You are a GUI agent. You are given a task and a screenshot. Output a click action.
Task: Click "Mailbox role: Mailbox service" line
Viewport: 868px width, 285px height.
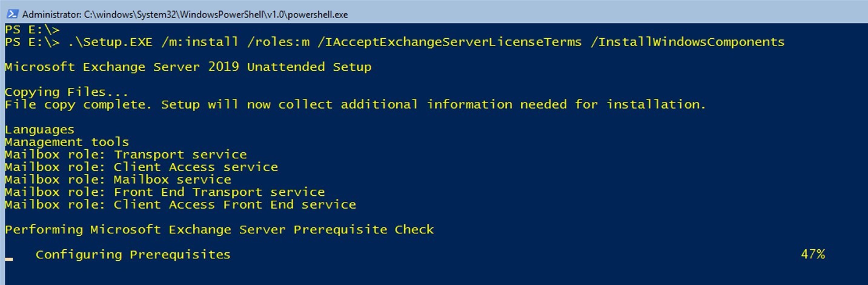pyautogui.click(x=118, y=179)
